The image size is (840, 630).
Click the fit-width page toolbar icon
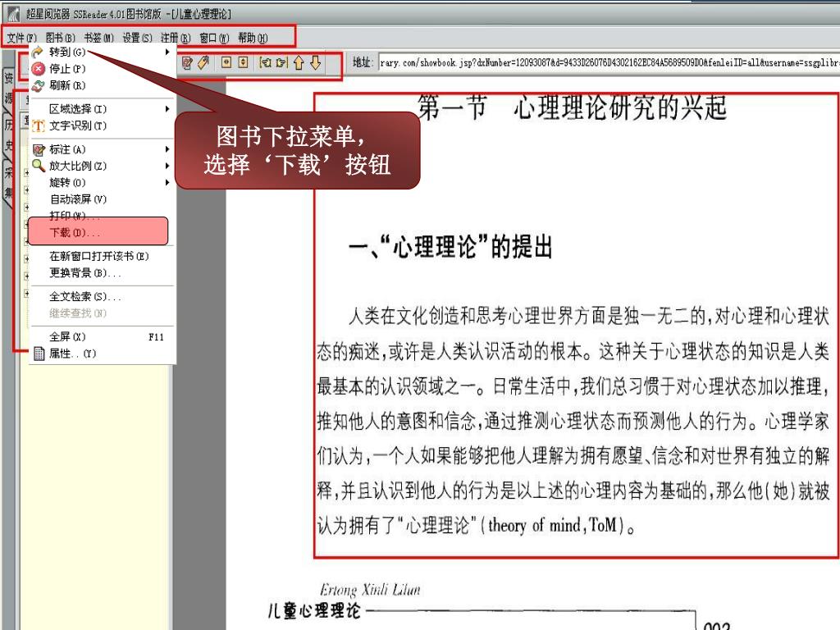coord(226,62)
